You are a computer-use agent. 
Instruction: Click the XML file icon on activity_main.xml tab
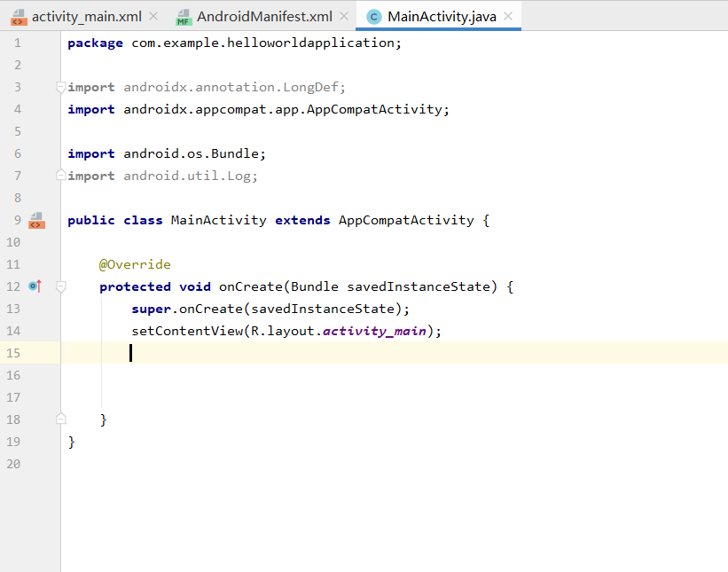[19, 17]
